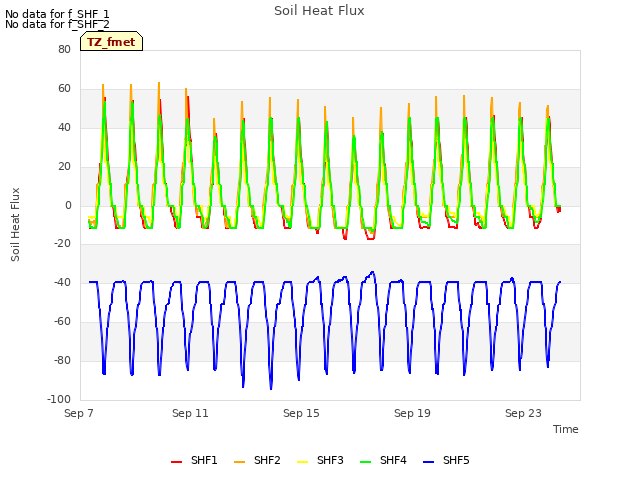Toggle the SHF1 legend entry
This screenshot has width=640, height=480.
[194, 460]
